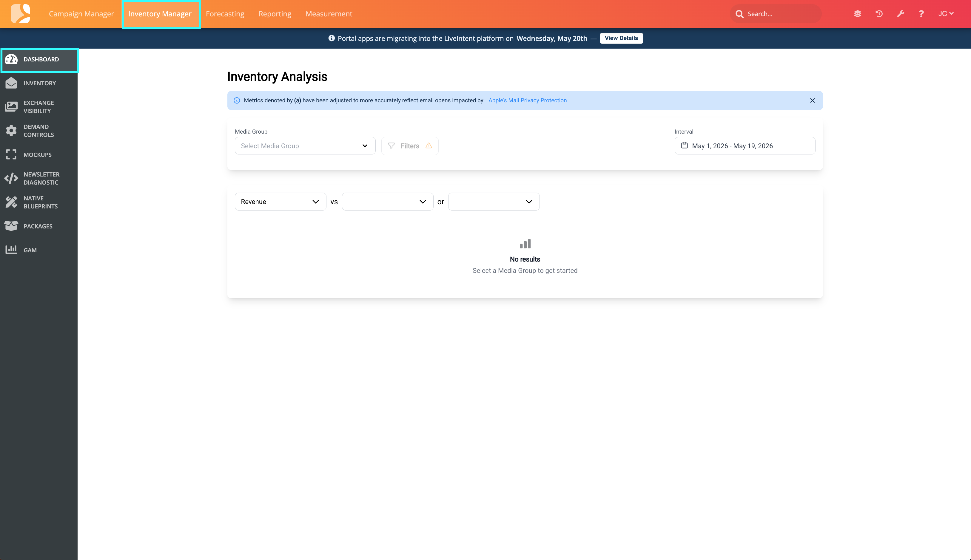Open Native Blueprints in sidebar

(39, 202)
